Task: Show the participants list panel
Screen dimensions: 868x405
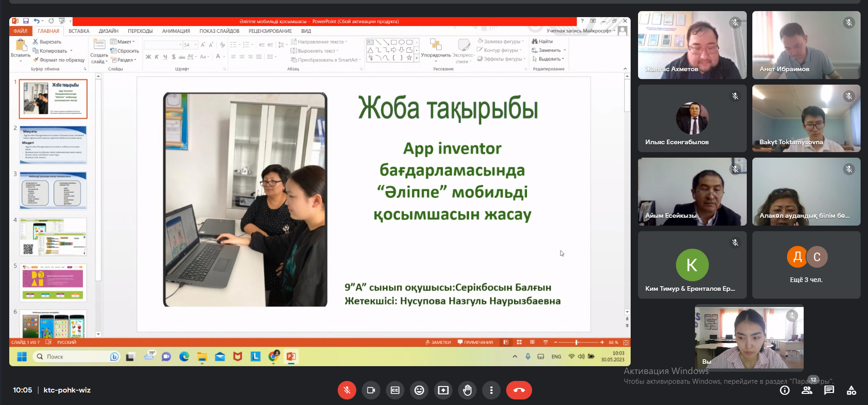Action: 807,390
